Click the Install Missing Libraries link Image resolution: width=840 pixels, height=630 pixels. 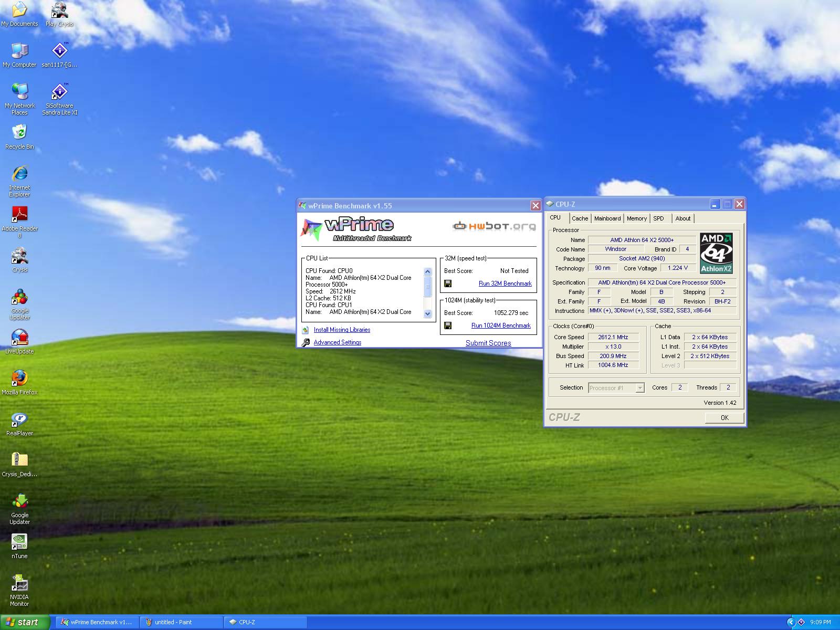[342, 330]
